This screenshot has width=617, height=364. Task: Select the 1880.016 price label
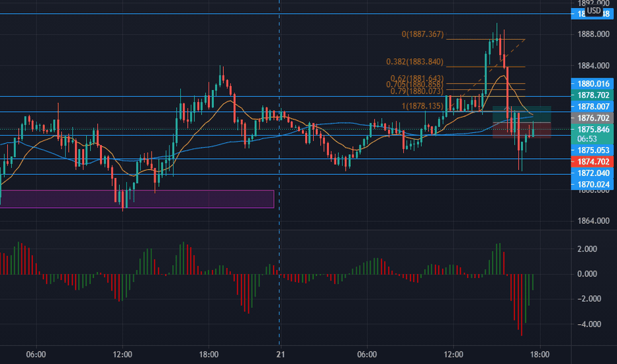[x=593, y=83]
